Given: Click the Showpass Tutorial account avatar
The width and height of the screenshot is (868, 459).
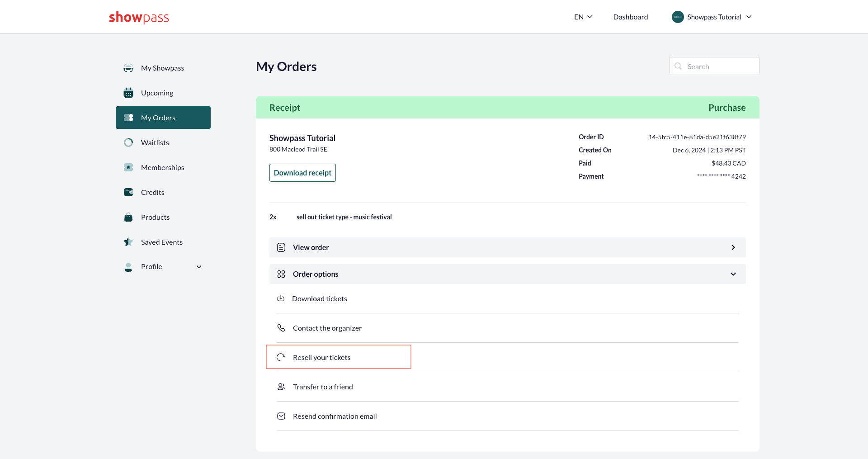Looking at the screenshot, I should coord(678,17).
